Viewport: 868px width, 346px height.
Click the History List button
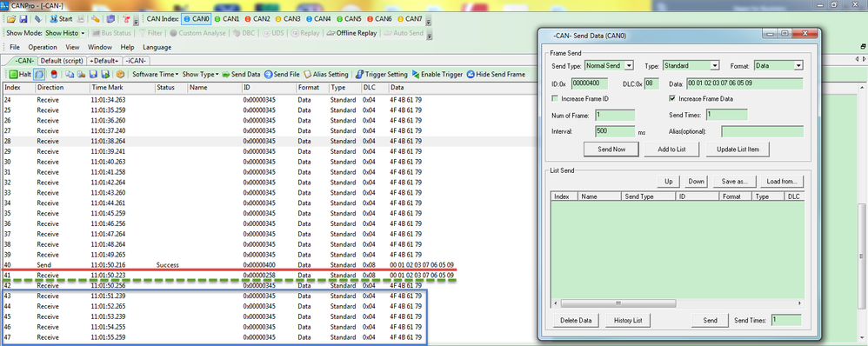click(627, 321)
